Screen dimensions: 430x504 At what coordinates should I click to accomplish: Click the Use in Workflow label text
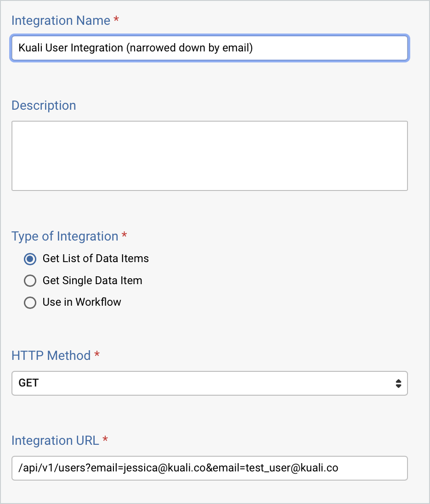[82, 302]
